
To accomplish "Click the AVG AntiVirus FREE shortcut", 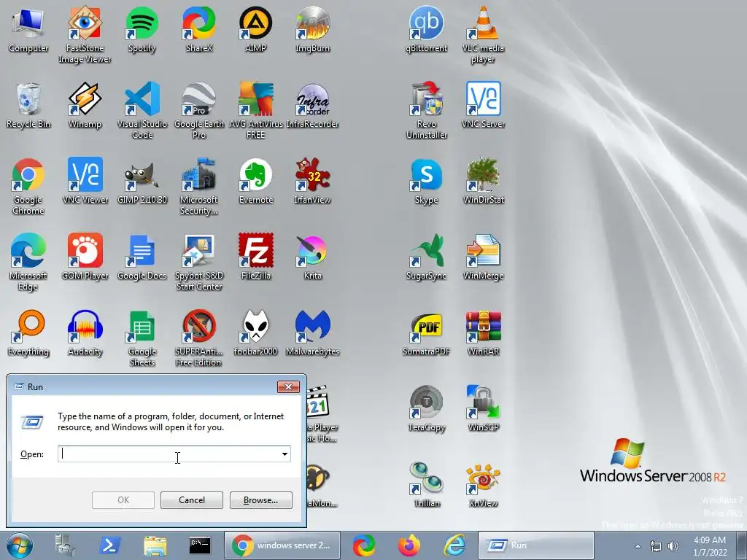I will coord(256,111).
